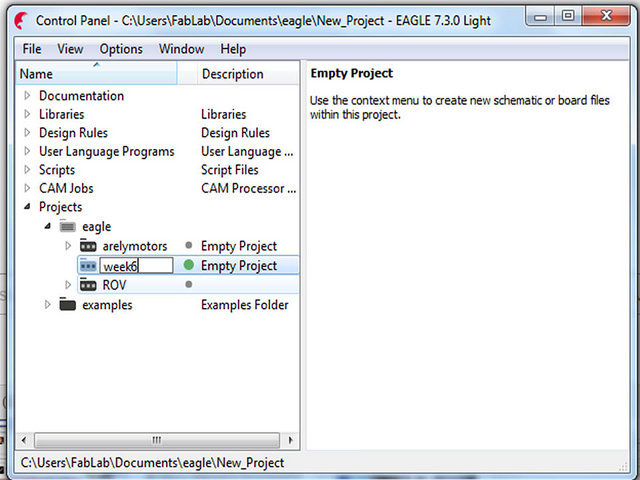This screenshot has width=640, height=480.
Task: Expand the ROV project node
Action: pyautogui.click(x=68, y=284)
